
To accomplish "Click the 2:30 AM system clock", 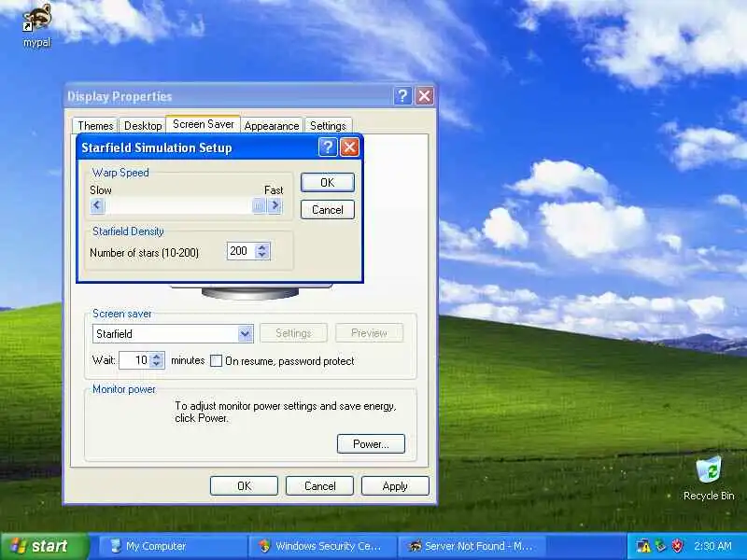I will [x=712, y=546].
